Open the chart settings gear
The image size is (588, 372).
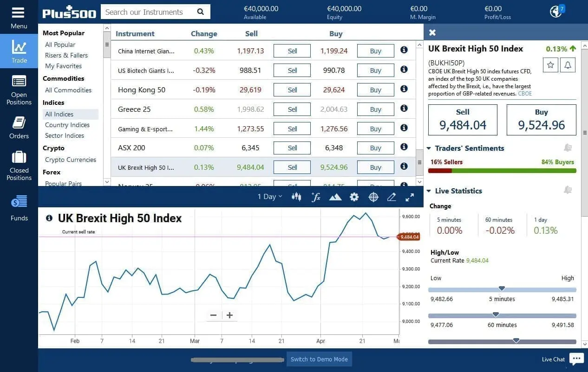click(x=354, y=197)
